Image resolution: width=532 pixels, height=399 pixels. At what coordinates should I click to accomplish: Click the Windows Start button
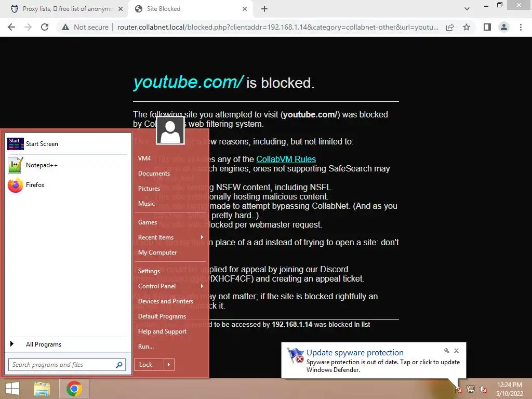pos(12,389)
